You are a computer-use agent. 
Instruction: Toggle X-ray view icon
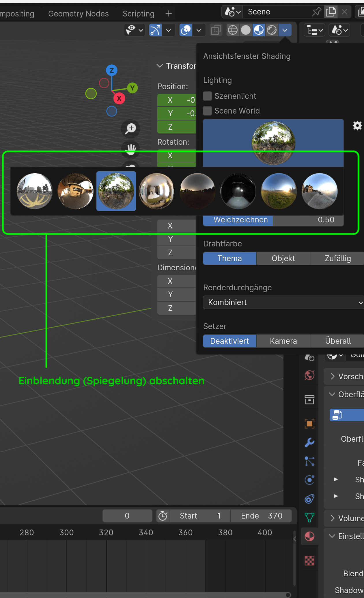click(216, 30)
